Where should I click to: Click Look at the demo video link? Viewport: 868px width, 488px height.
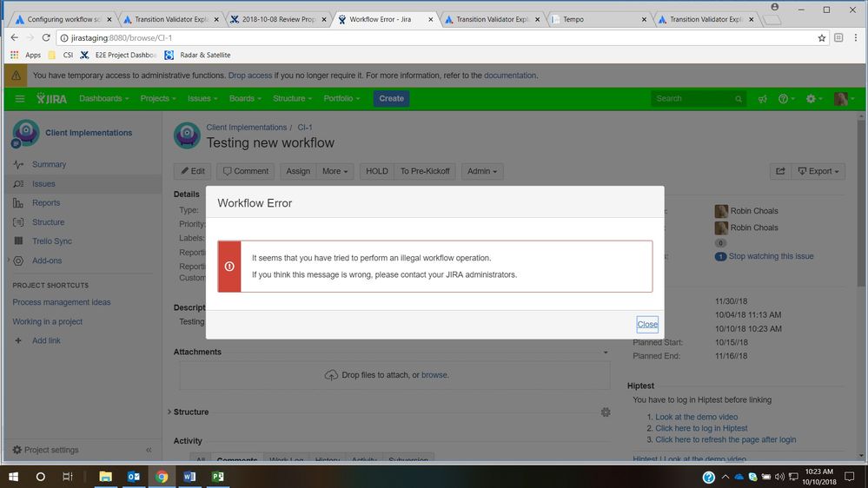(696, 417)
